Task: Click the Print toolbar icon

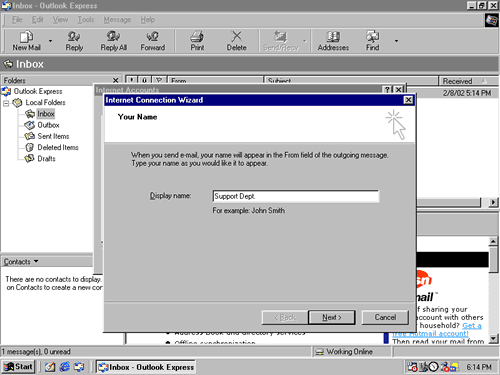Action: tap(197, 41)
